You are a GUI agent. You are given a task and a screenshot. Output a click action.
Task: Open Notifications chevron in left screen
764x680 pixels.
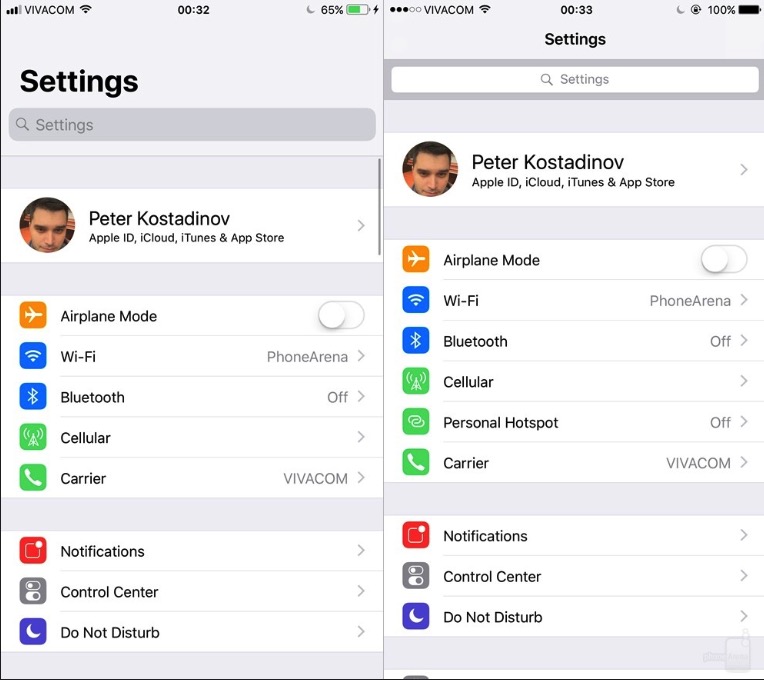tap(361, 550)
